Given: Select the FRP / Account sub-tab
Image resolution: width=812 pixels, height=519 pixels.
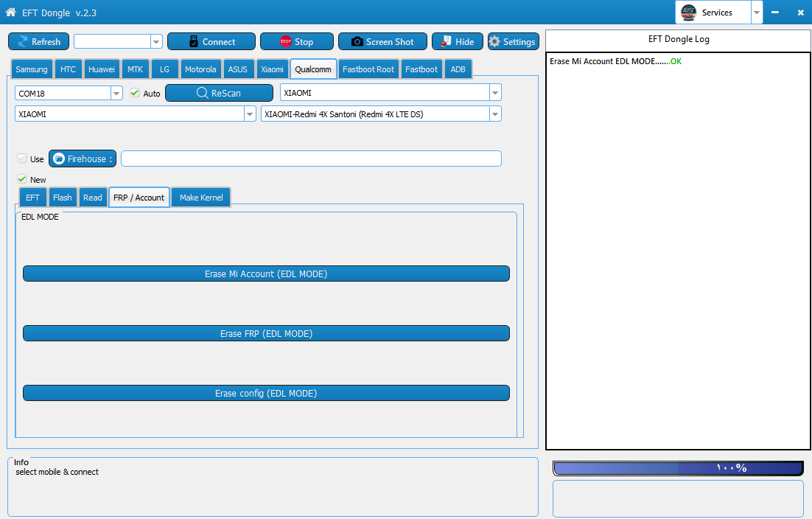Looking at the screenshot, I should point(139,198).
